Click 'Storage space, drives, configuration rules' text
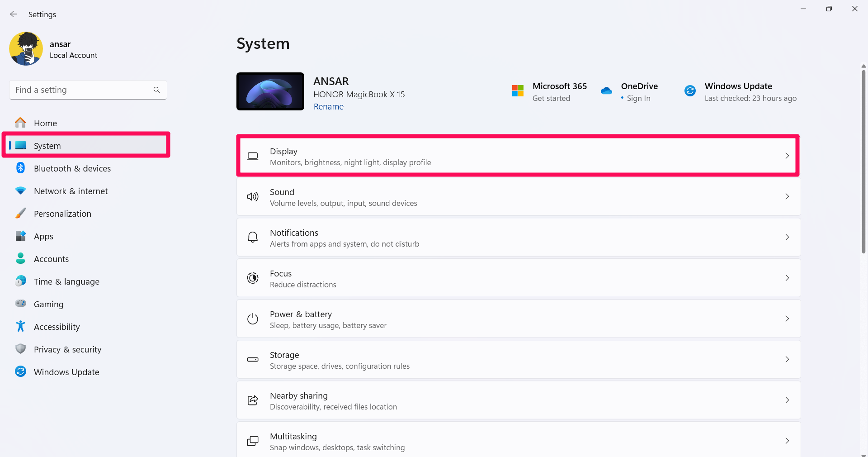This screenshot has height=457, width=868. pos(340,366)
